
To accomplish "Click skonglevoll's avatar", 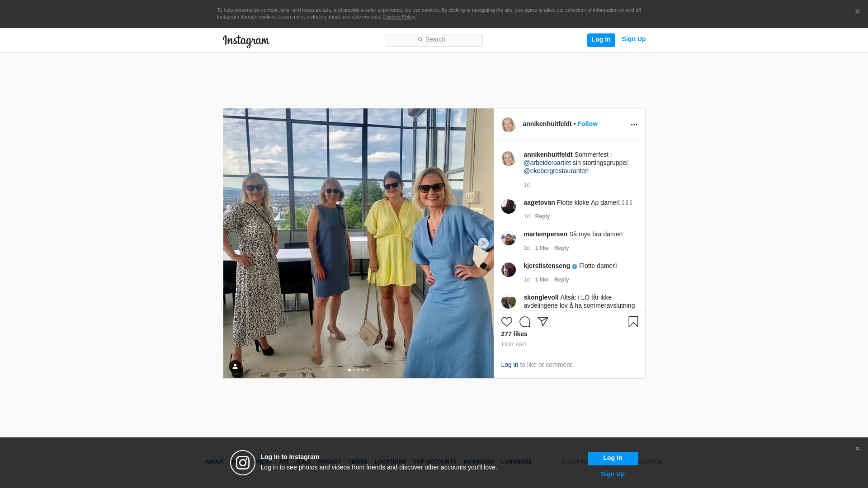I will [x=509, y=301].
